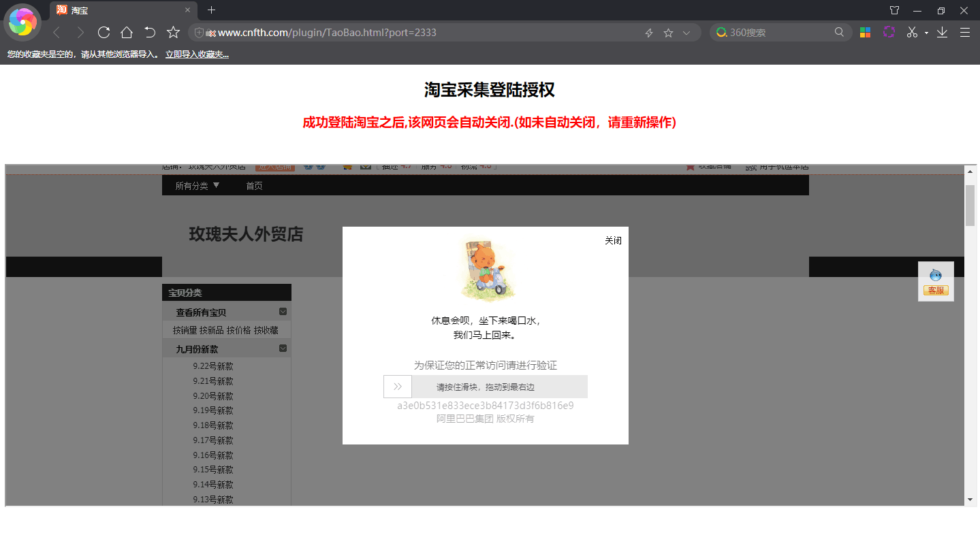
Task: Open the home page icon
Action: tap(127, 32)
